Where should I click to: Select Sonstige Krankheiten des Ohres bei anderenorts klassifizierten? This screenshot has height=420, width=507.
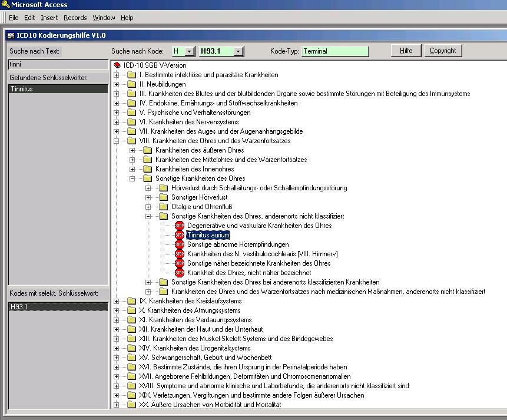[x=276, y=282]
